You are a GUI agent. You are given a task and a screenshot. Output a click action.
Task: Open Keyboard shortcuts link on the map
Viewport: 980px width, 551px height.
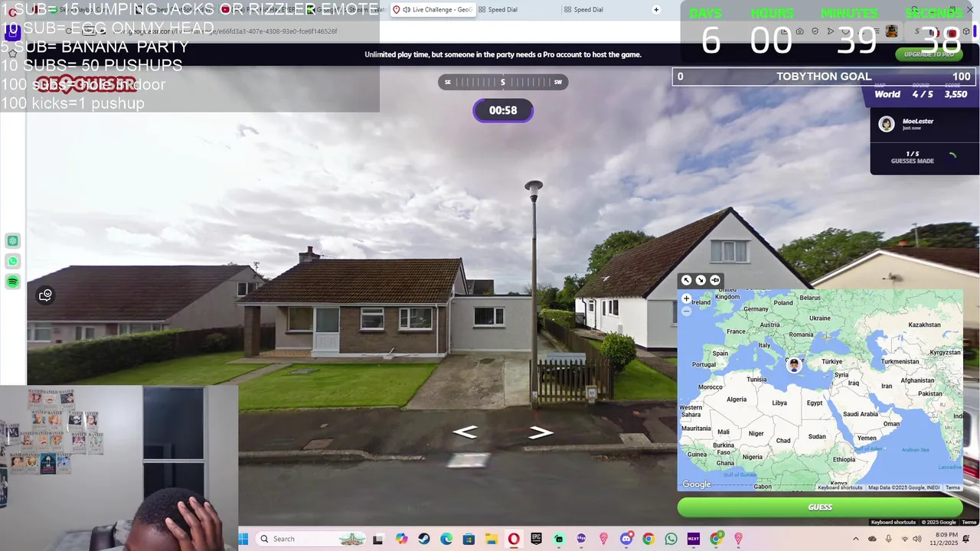pyautogui.click(x=840, y=487)
